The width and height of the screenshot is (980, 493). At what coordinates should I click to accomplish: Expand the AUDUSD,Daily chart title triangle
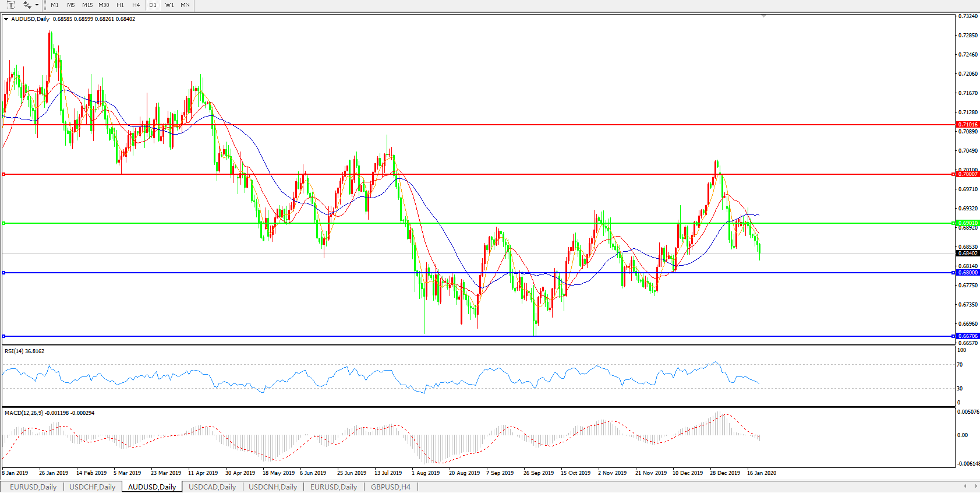[6, 19]
